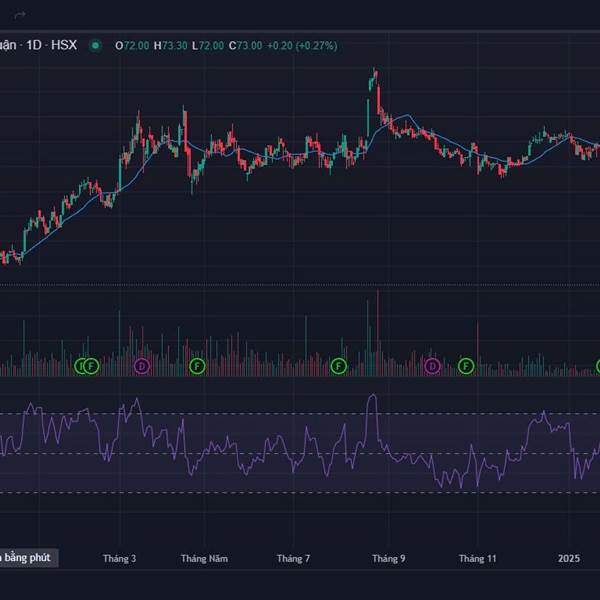
Task: Click the Tháng Năm time axis label
Action: click(204, 559)
